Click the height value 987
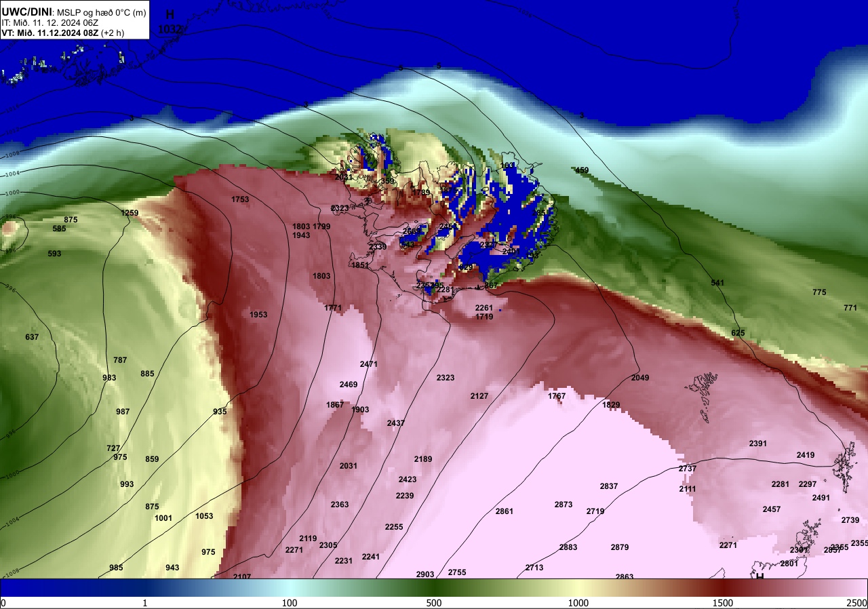This screenshot has width=868, height=609. coord(123,412)
